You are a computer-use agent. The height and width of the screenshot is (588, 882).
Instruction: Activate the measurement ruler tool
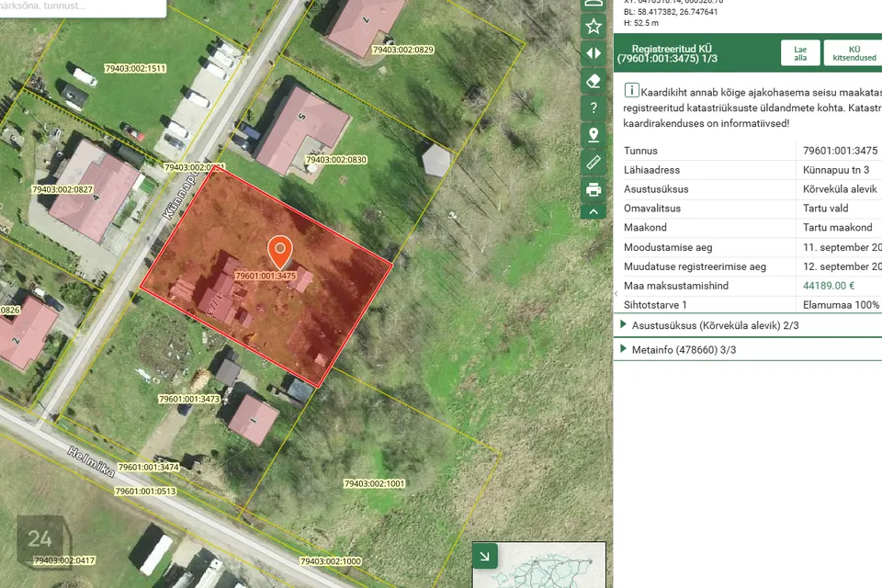tap(594, 163)
